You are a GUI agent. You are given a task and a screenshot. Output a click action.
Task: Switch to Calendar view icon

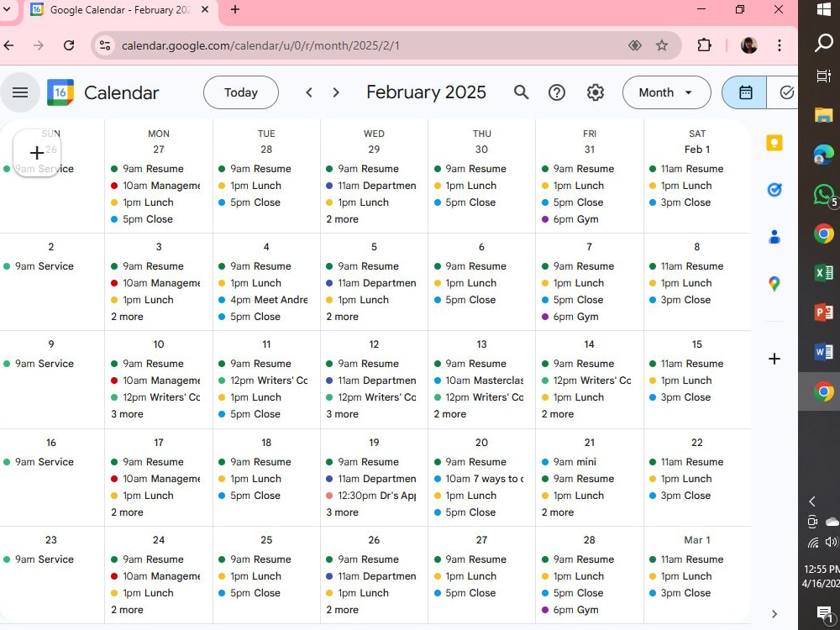pyautogui.click(x=744, y=92)
